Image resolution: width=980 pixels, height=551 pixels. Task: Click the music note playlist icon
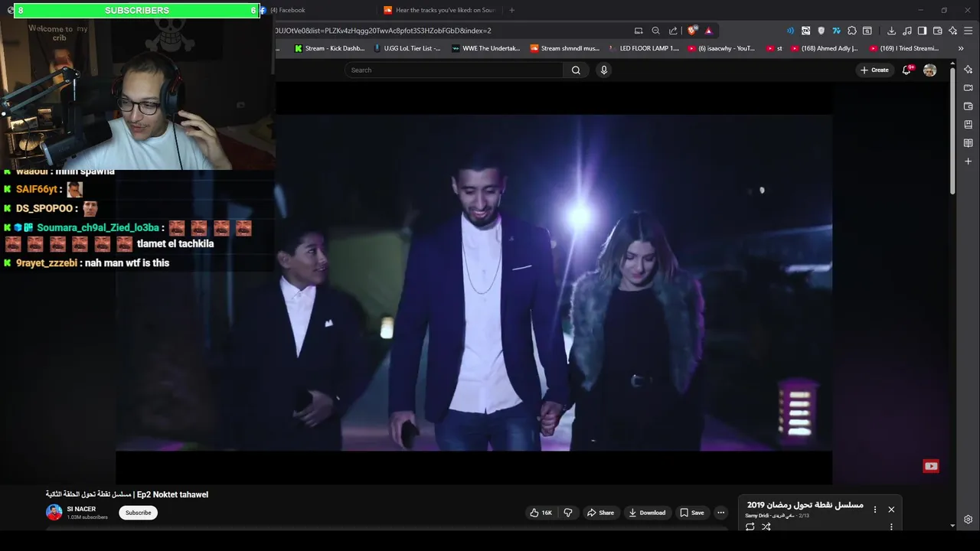click(x=907, y=31)
